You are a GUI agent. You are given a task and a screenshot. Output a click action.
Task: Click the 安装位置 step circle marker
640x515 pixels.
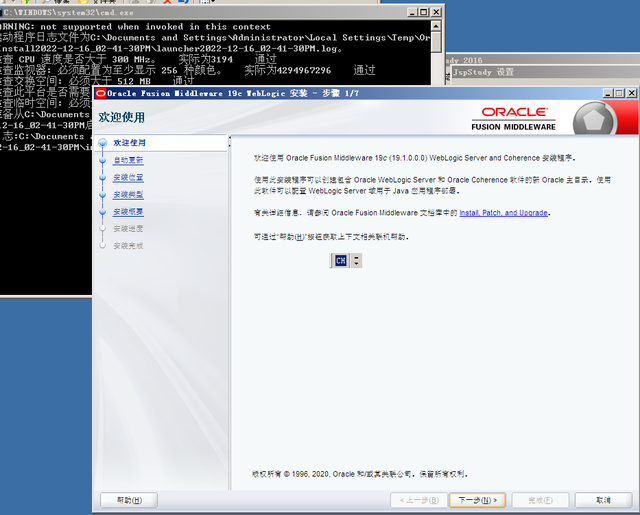point(102,178)
